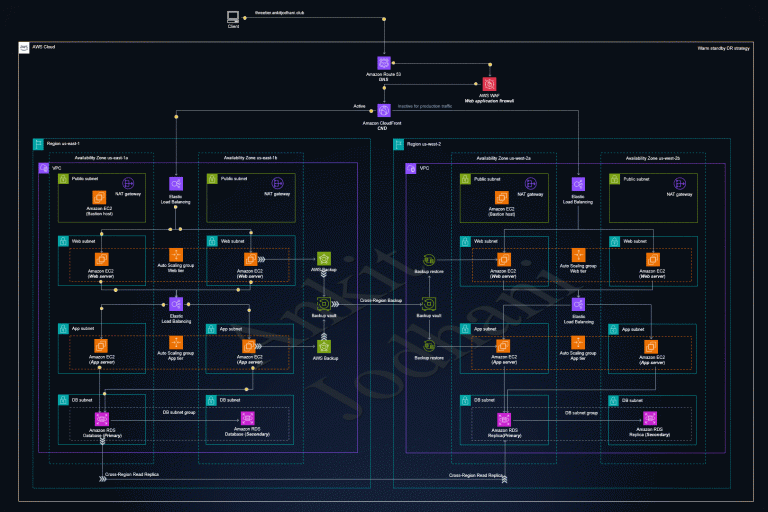Click the App server EC2 icon in us-east-1a
The image size is (768, 512).
click(101, 346)
